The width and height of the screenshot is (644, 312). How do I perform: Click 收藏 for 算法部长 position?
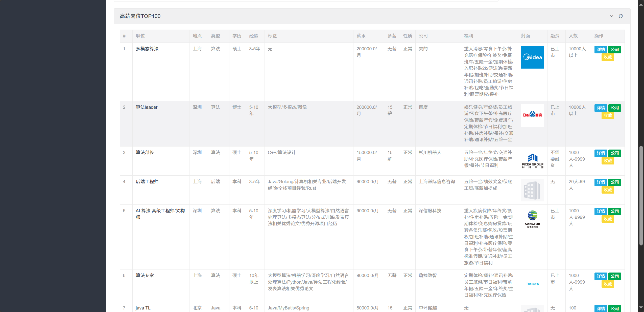click(x=608, y=161)
